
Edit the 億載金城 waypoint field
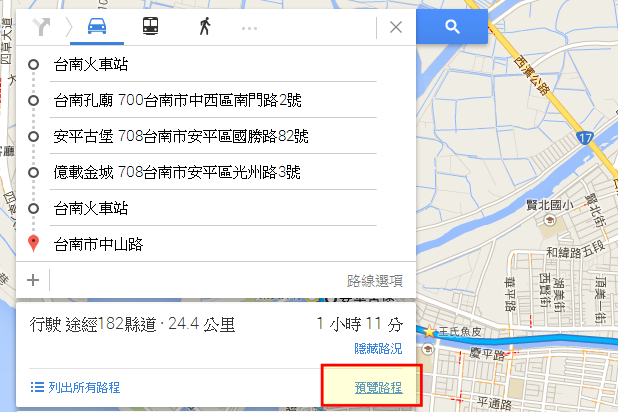coord(213,172)
